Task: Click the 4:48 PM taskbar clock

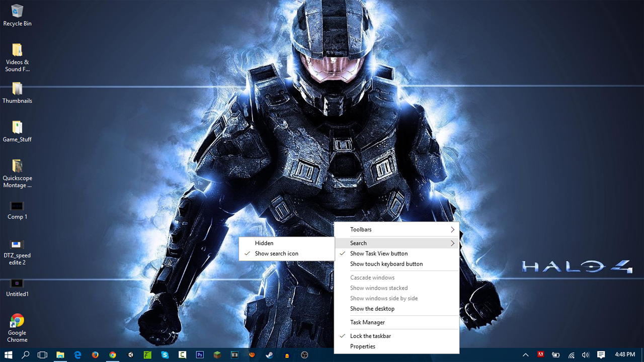Action: pyautogui.click(x=625, y=354)
